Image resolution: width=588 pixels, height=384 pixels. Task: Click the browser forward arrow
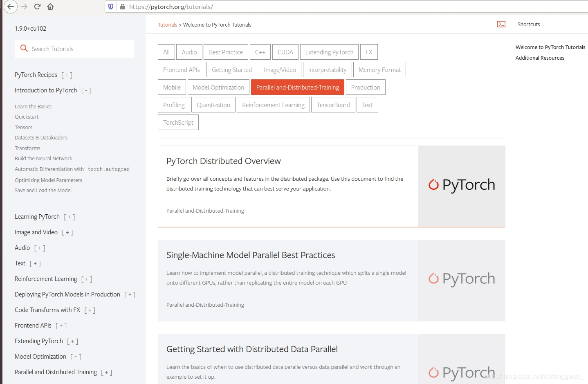click(24, 7)
